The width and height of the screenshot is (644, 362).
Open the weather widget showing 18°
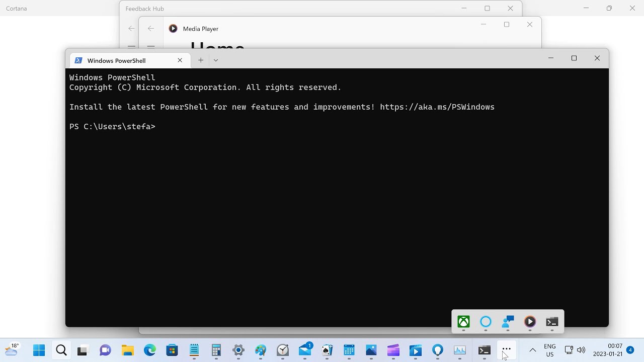12,349
